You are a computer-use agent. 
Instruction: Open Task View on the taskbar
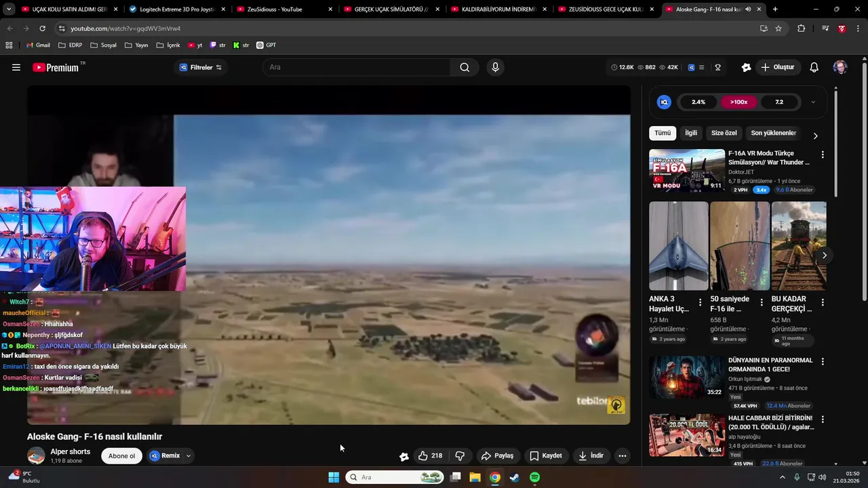pyautogui.click(x=456, y=477)
